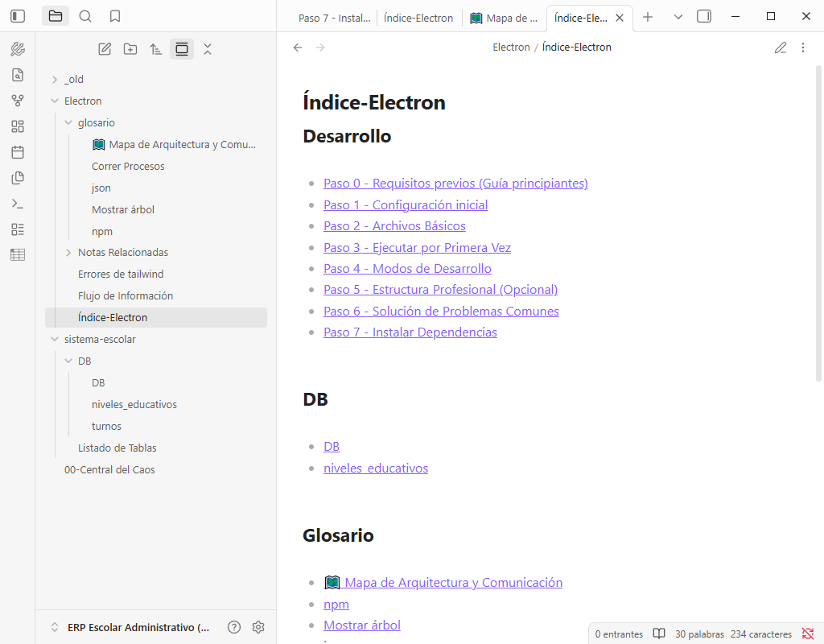This screenshot has height=644, width=824.
Task: Collapse the glosario folder
Action: [68, 123]
